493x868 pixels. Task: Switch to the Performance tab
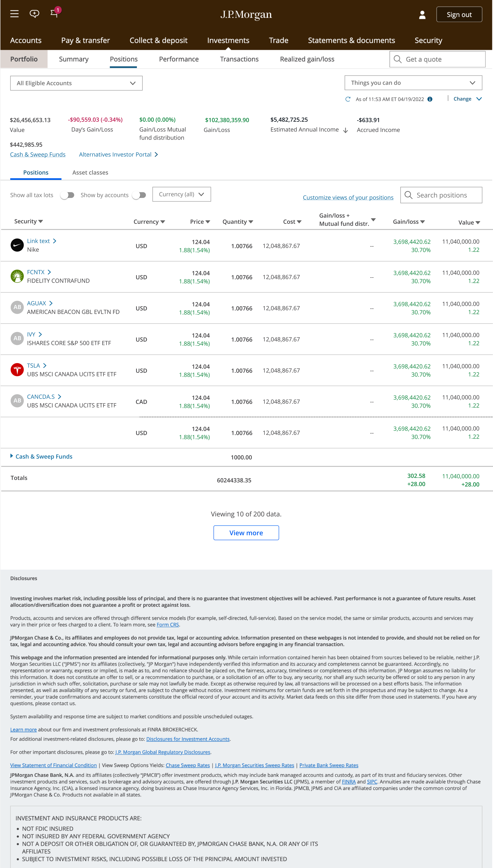[x=179, y=59]
